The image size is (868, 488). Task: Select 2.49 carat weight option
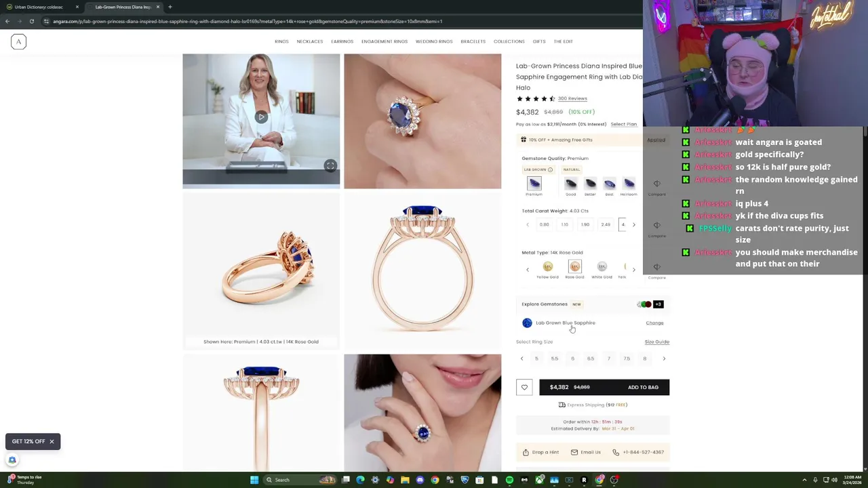(605, 224)
